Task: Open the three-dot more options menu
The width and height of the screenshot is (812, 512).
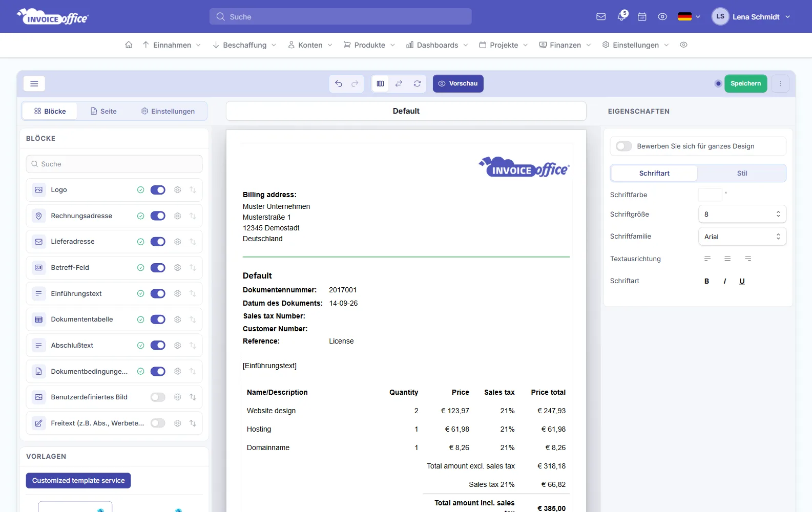Action: point(780,83)
